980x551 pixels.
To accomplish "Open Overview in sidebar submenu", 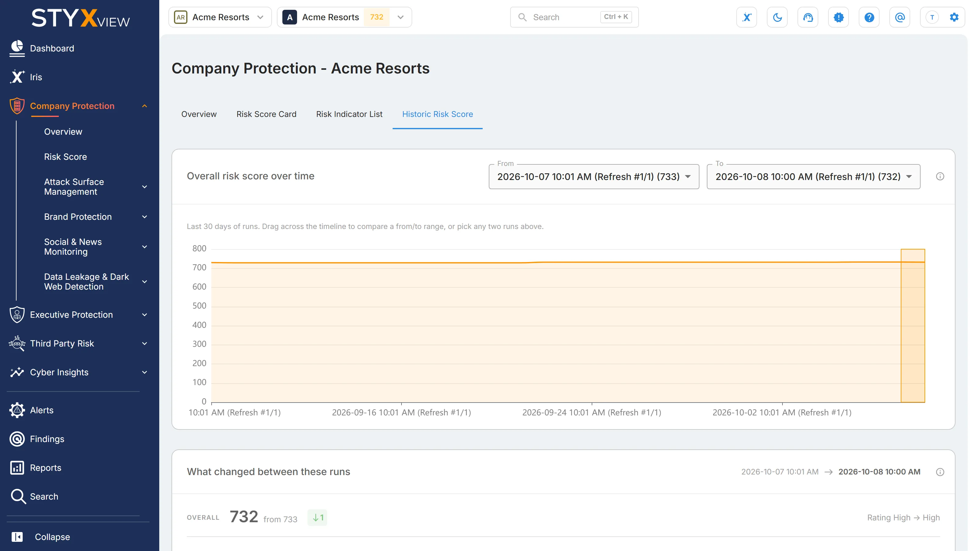I will [63, 132].
